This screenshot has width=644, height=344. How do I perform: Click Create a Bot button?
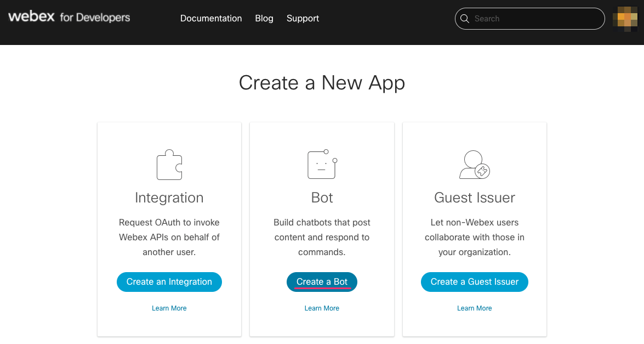(322, 282)
